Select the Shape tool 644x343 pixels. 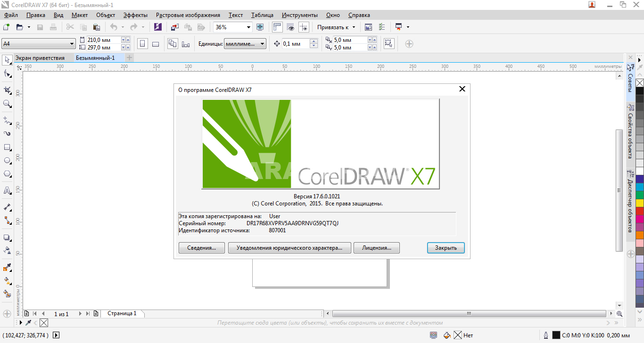[x=7, y=73]
